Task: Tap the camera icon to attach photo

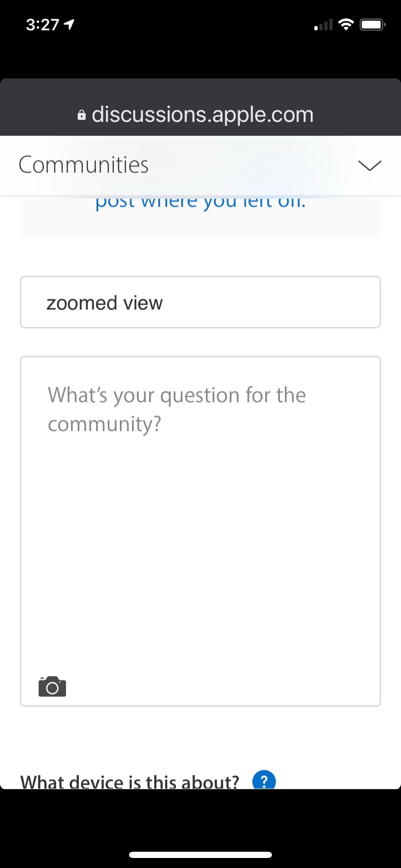Action: [52, 686]
